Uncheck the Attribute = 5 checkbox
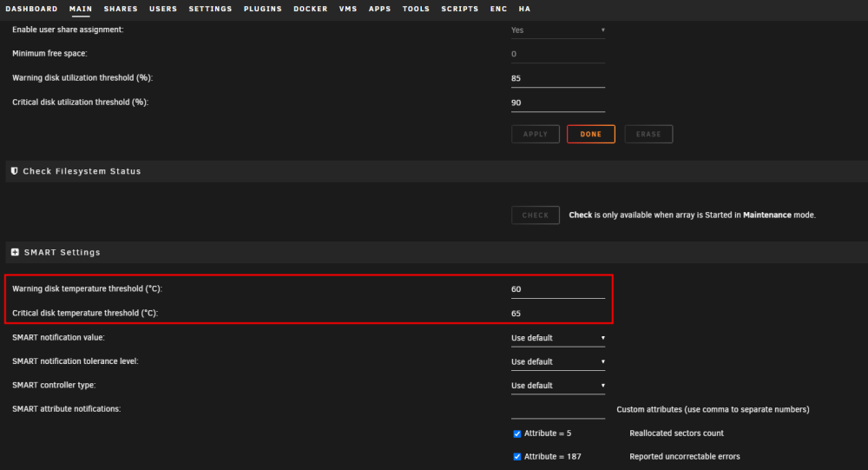 tap(517, 434)
